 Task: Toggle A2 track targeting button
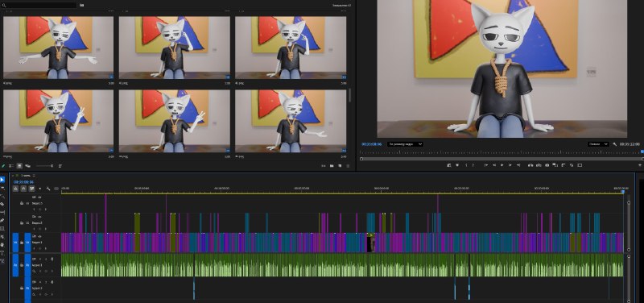27,289
